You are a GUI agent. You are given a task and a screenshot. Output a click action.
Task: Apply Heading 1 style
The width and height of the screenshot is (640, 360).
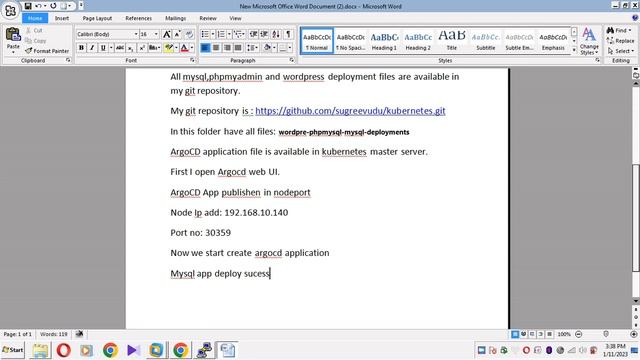(384, 40)
